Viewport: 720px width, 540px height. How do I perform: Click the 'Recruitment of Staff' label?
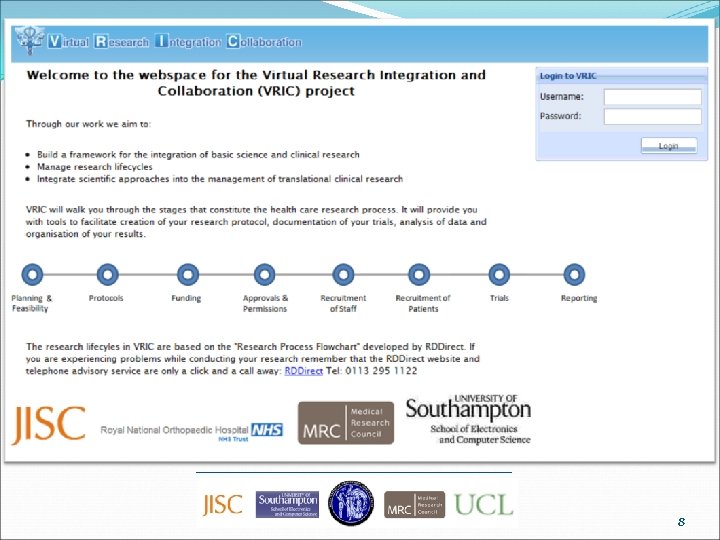coord(343,303)
